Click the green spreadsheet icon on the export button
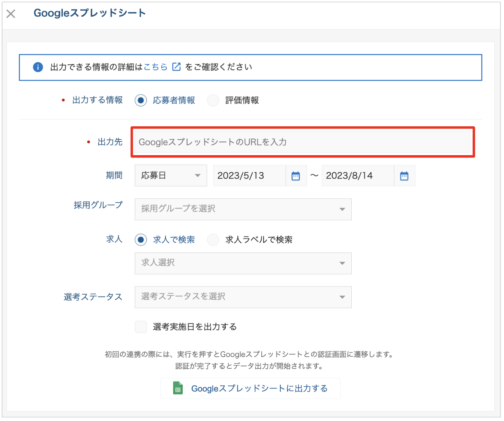The height and width of the screenshot is (421, 504). point(178,388)
